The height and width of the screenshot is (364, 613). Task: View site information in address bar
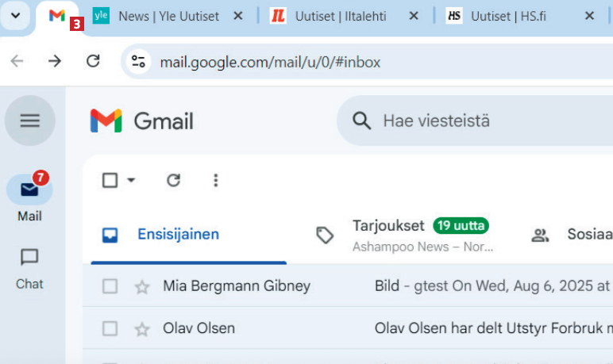point(139,61)
